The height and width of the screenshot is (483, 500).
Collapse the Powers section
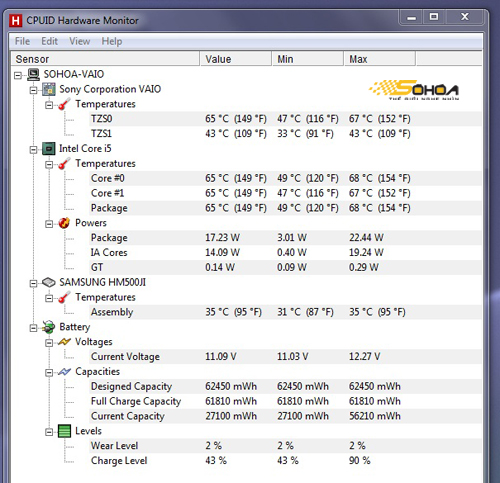pyautogui.click(x=49, y=224)
